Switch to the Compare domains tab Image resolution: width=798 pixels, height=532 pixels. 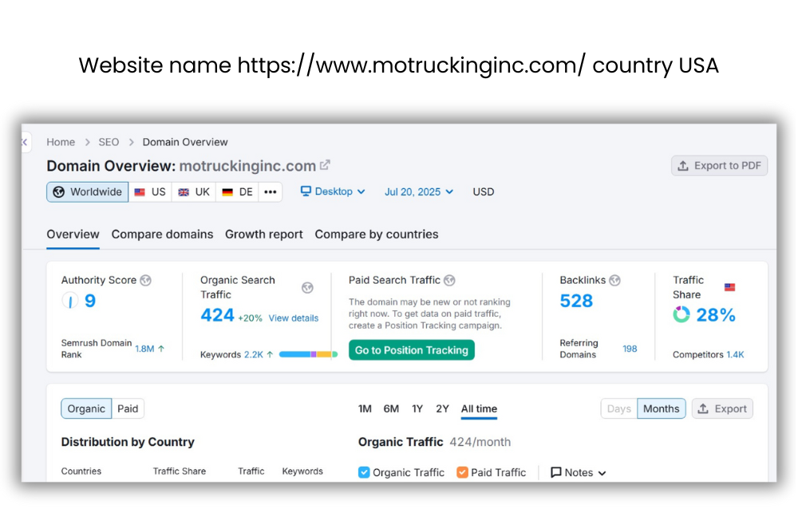162,234
